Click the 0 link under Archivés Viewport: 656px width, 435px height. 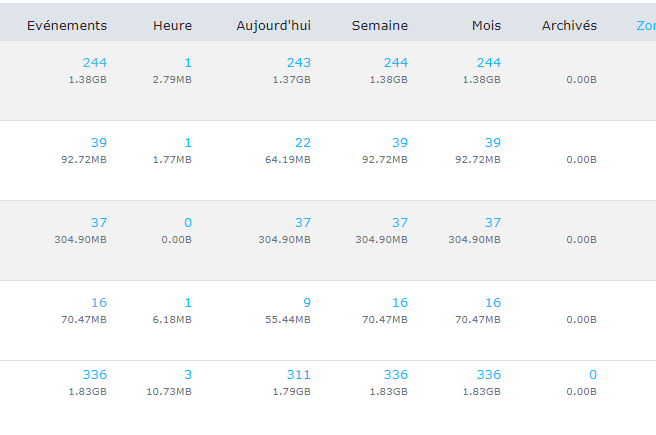592,375
